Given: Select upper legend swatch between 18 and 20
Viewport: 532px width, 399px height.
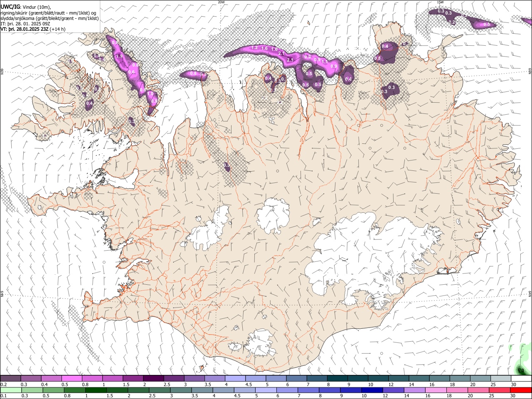Looking at the screenshot, I should point(460,379).
